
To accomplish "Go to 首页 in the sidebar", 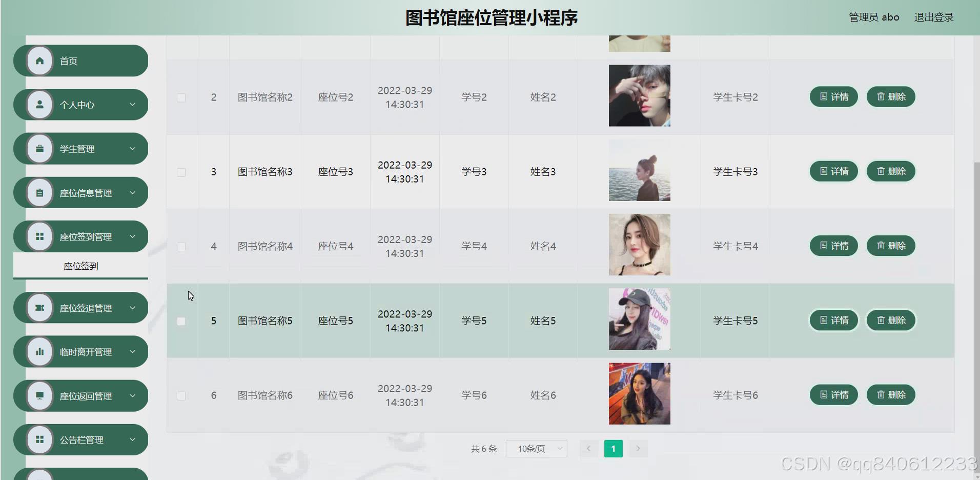I will coord(80,61).
